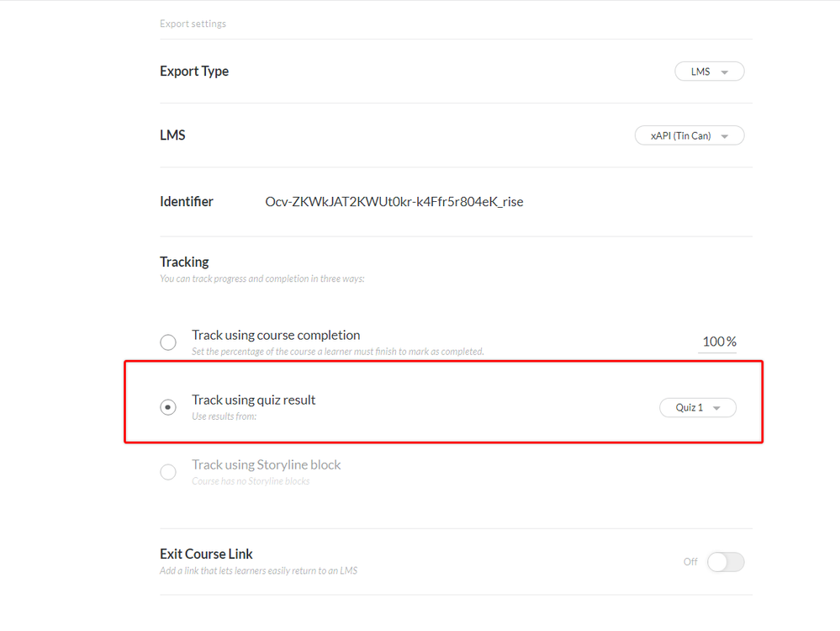Viewport: 840px width, 631px height.
Task: Open the xAPI (Tin Can) dropdown
Action: tap(689, 135)
